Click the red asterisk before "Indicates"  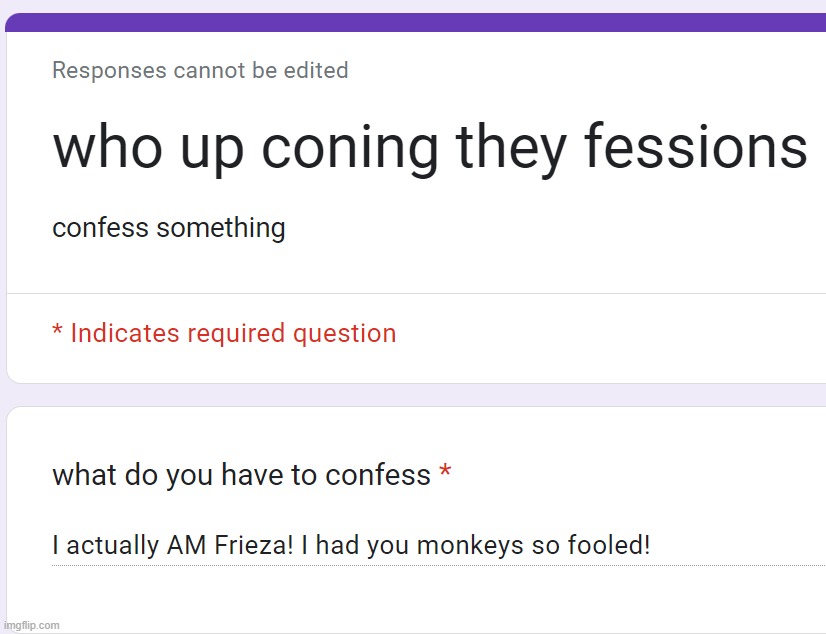click(57, 330)
